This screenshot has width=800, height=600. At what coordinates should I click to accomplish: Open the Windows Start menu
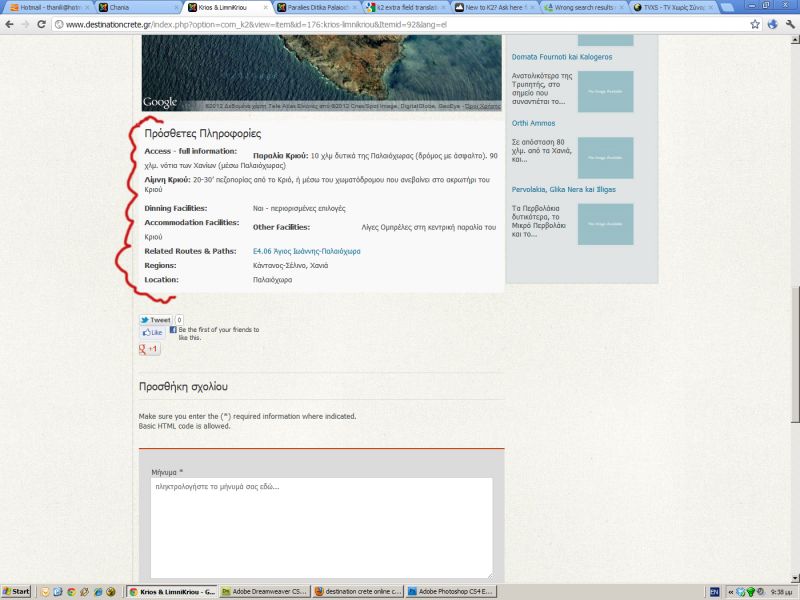tap(16, 591)
